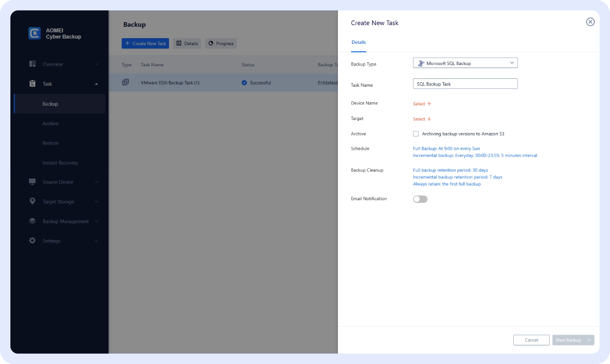Click the Successful status text
610x364 pixels.
click(260, 83)
